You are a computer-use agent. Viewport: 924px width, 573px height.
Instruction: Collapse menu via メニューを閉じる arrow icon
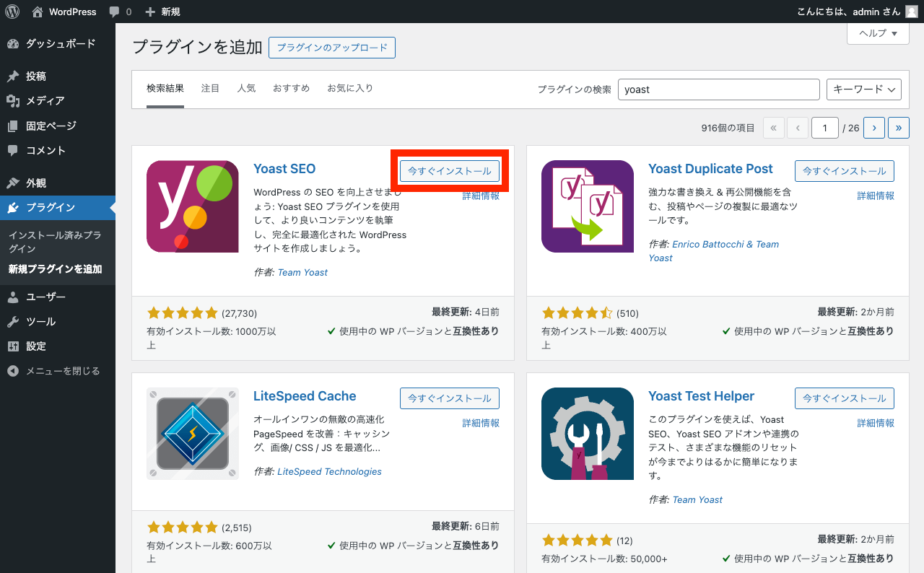coord(13,371)
